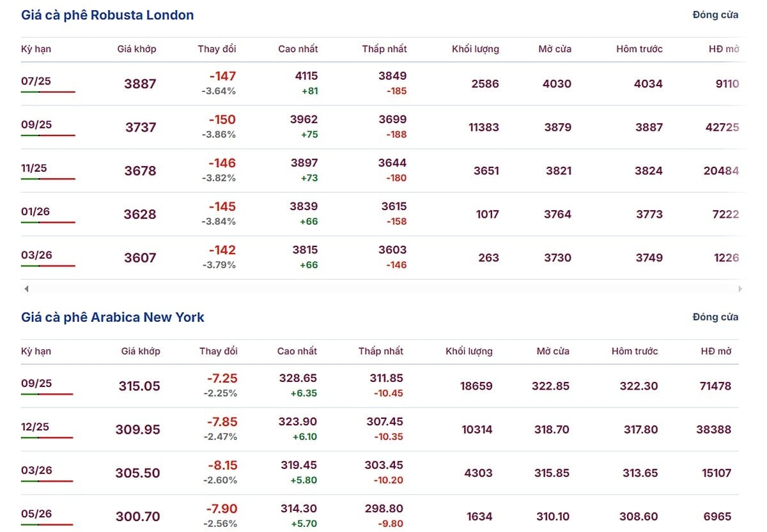
Task: Click the Đóng cửa status for Robusta London
Action: pyautogui.click(x=715, y=15)
